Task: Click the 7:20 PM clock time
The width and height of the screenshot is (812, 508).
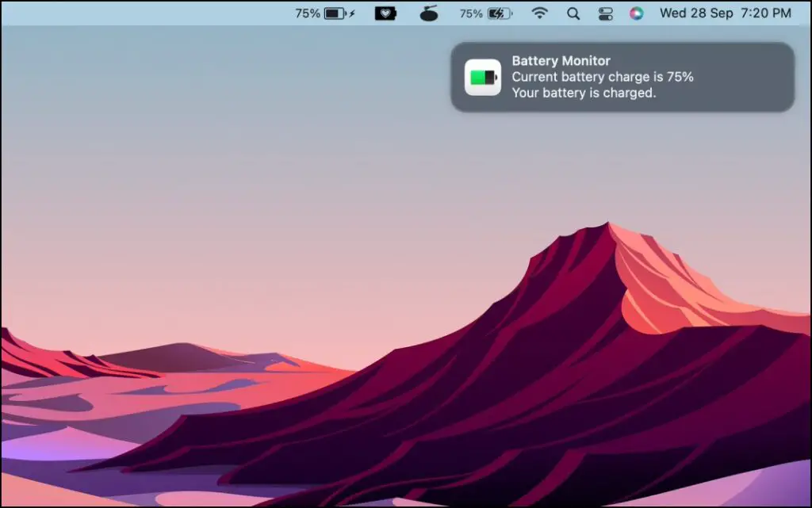Action: tap(766, 13)
